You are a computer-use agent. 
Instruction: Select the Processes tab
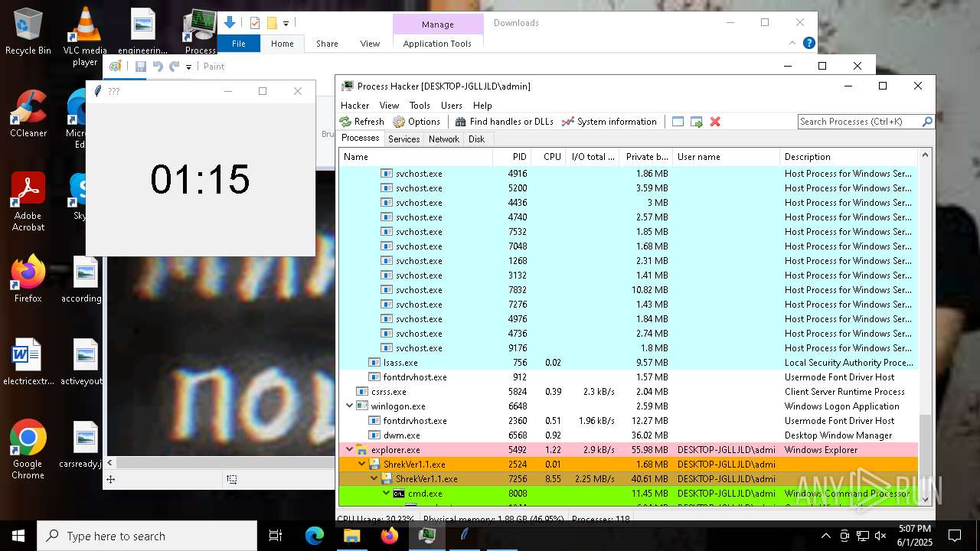pyautogui.click(x=361, y=139)
